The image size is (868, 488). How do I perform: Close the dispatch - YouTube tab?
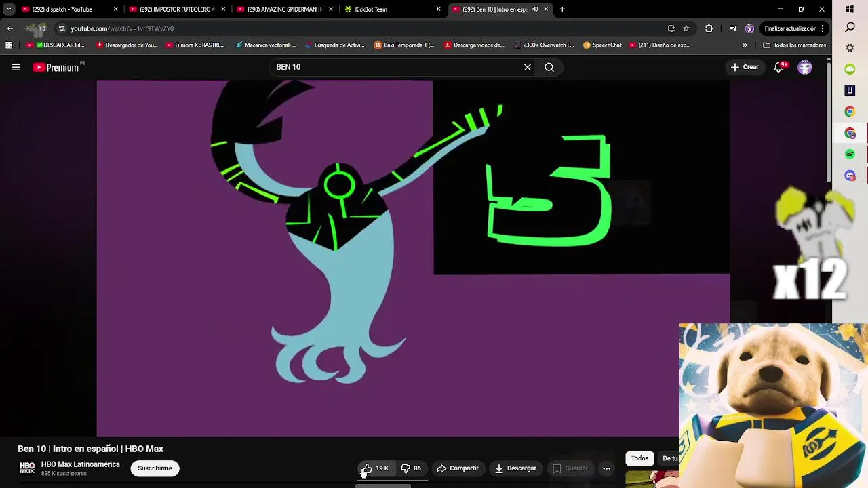pos(115,9)
